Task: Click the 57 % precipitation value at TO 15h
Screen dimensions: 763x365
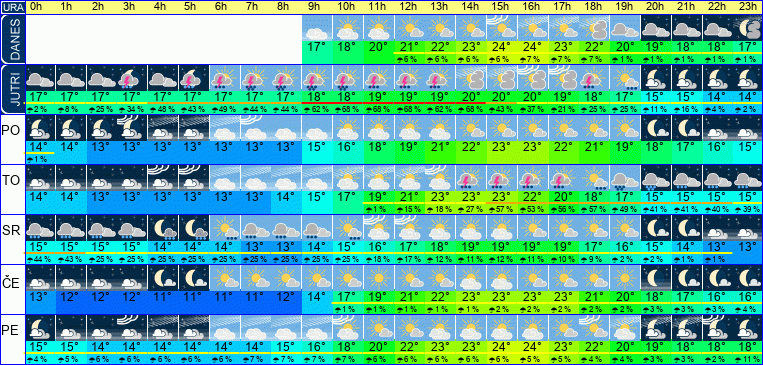Action: [x=502, y=209]
